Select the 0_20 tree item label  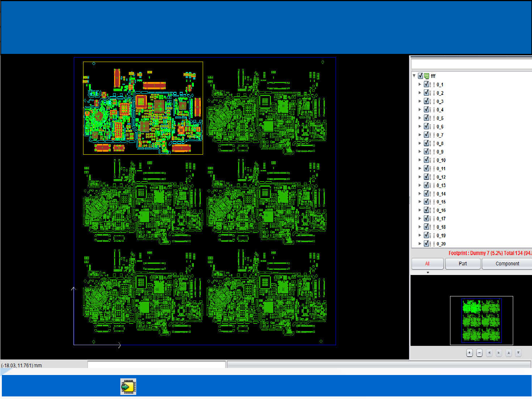pyautogui.click(x=441, y=244)
